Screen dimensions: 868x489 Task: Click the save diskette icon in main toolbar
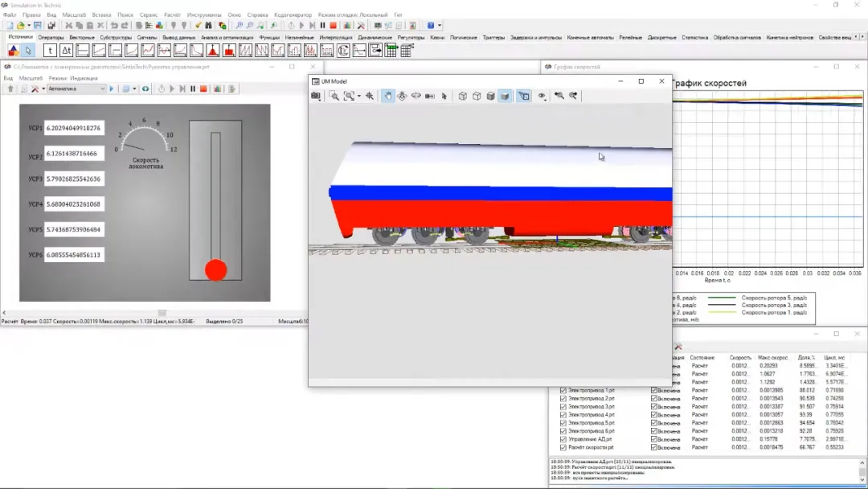click(x=38, y=26)
